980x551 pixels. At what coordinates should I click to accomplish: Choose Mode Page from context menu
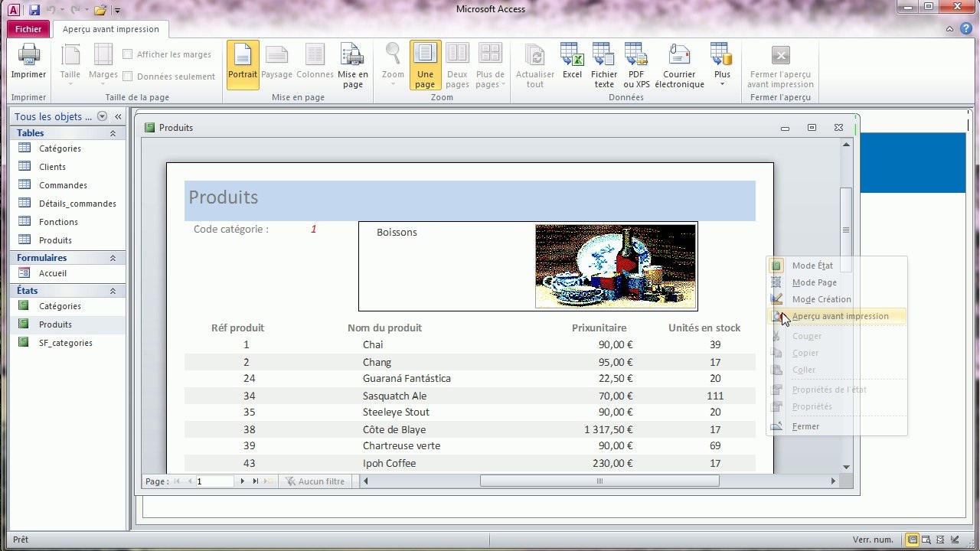(837, 282)
